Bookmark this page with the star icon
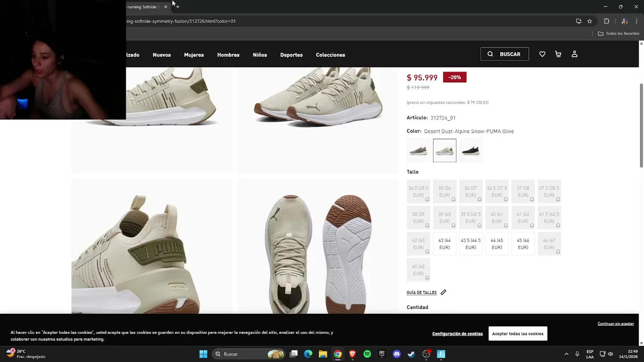This screenshot has height=362, width=644. tap(590, 21)
